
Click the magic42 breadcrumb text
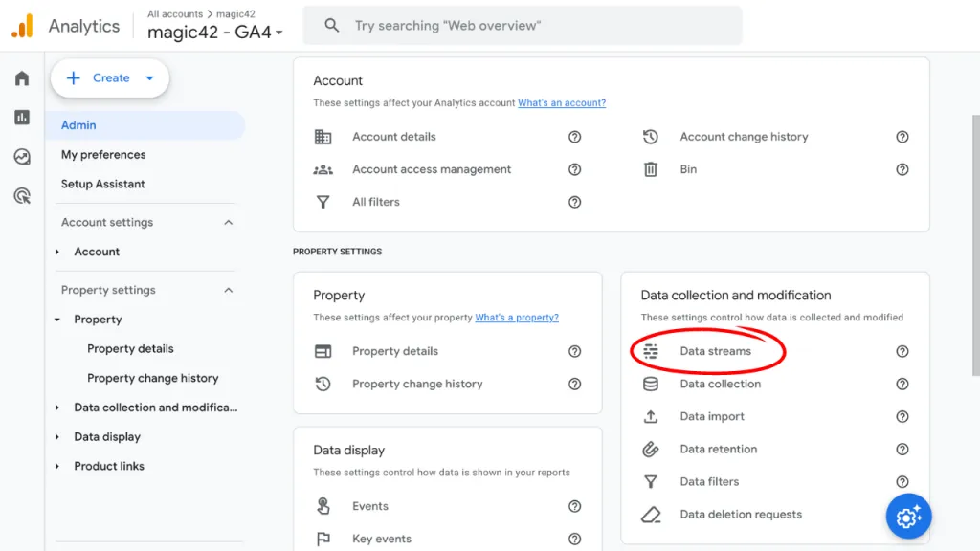(235, 13)
